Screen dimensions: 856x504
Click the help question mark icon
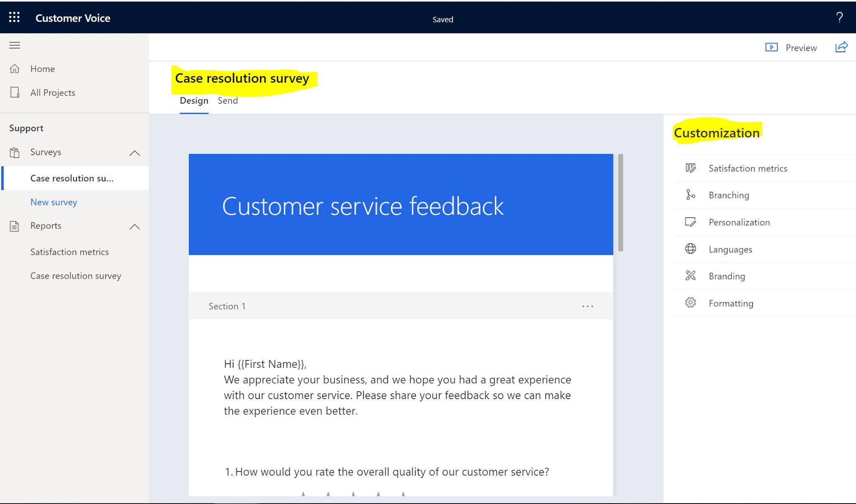(x=839, y=18)
